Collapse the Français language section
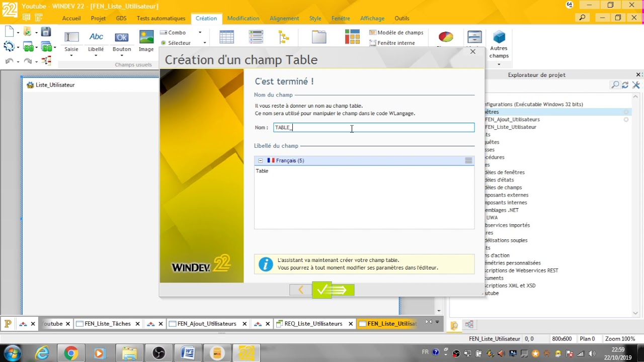This screenshot has width=644, height=362. (260, 160)
